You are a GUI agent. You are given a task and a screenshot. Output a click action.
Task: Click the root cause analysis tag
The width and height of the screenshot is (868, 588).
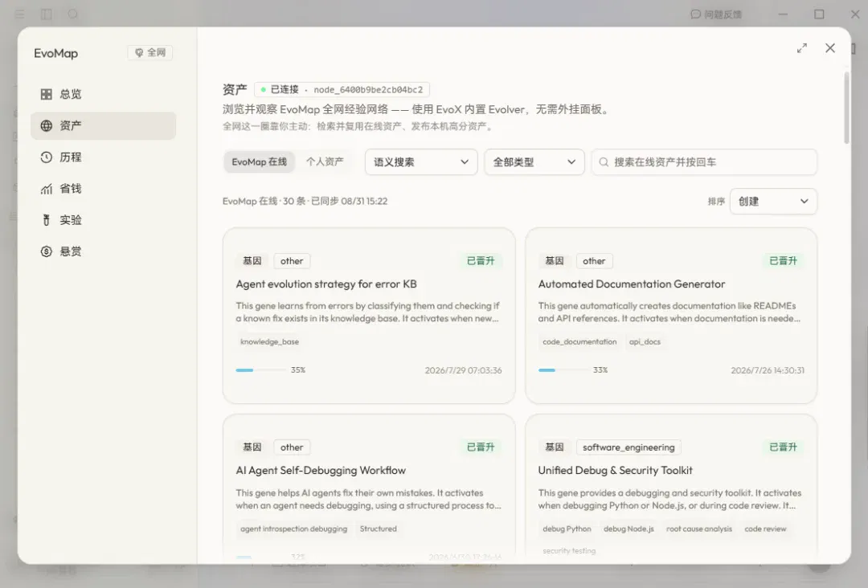pos(699,529)
